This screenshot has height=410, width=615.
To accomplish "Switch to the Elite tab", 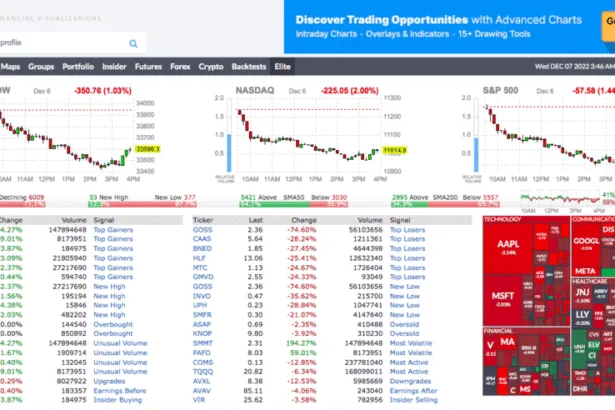I will 283,67.
